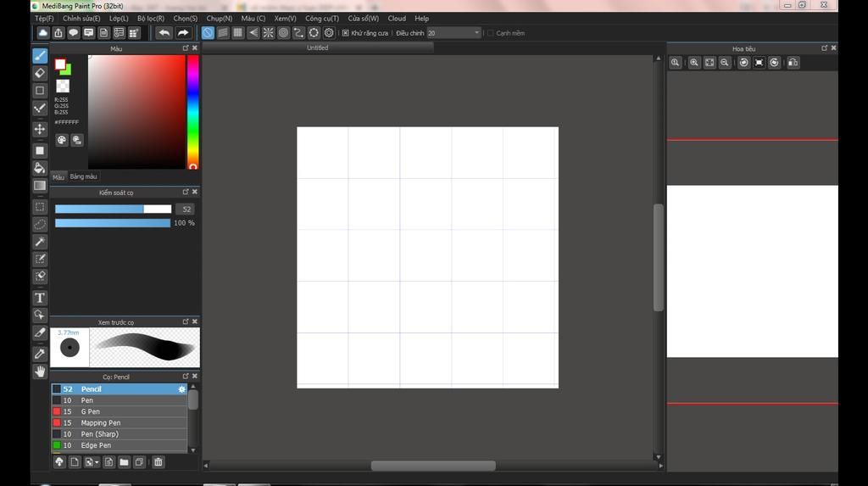Enable circle snap
Image resolution: width=868 pixels, height=486 pixels.
[283, 33]
